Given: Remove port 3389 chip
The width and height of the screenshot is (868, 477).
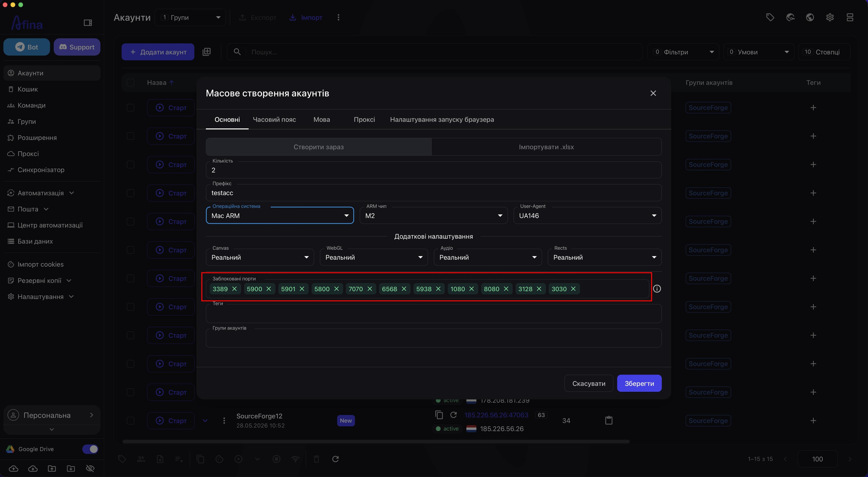Looking at the screenshot, I should [x=235, y=289].
